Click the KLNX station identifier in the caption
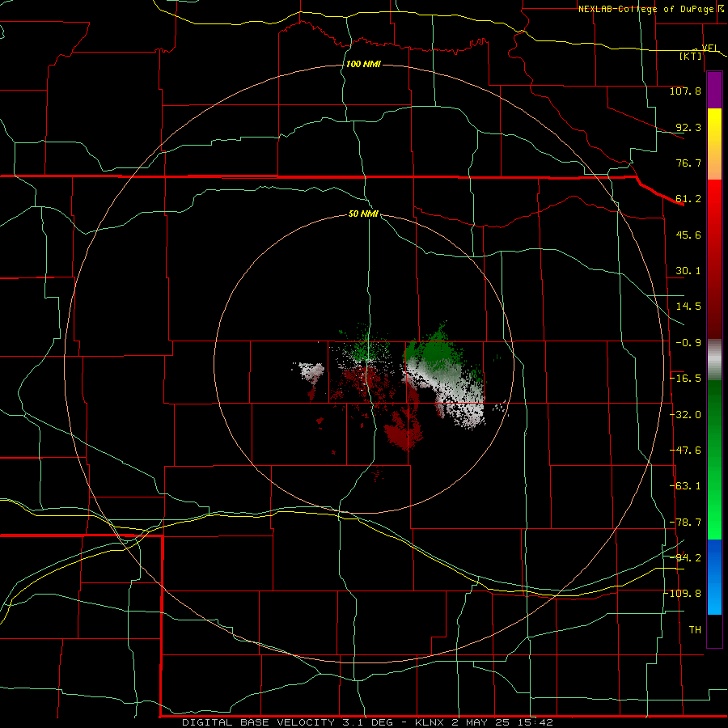 [x=429, y=722]
